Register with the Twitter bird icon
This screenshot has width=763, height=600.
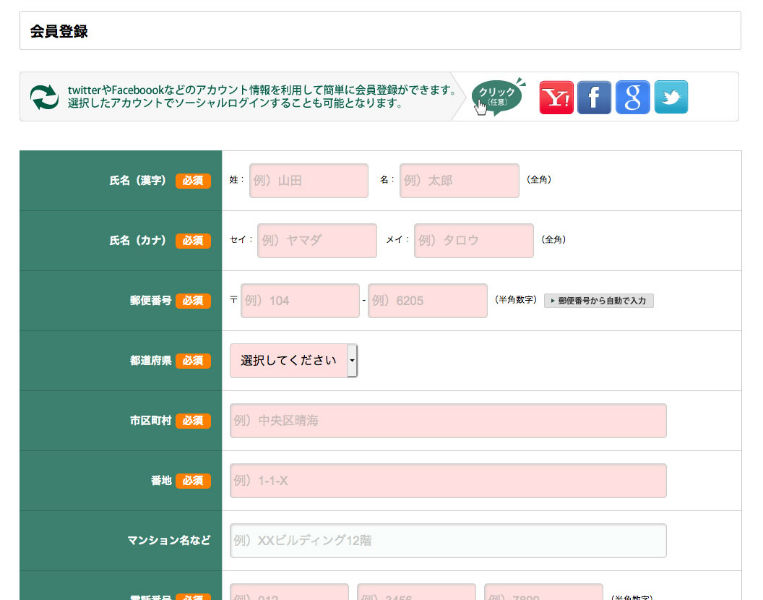pyautogui.click(x=671, y=97)
